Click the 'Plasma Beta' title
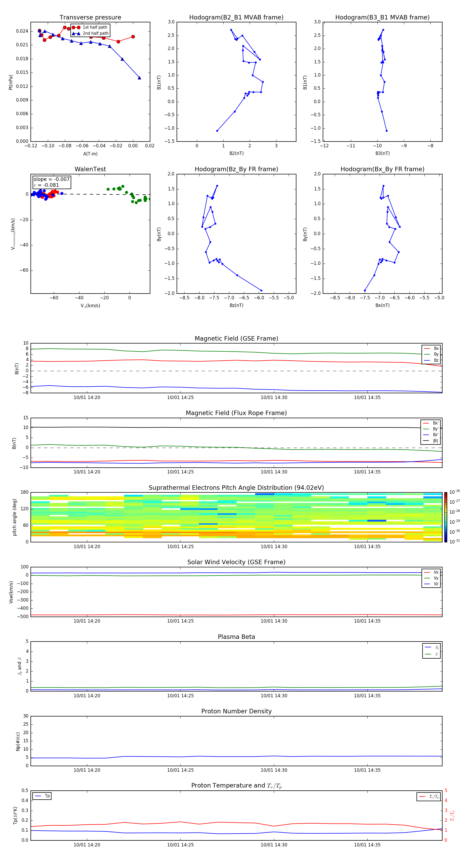 coord(236,637)
